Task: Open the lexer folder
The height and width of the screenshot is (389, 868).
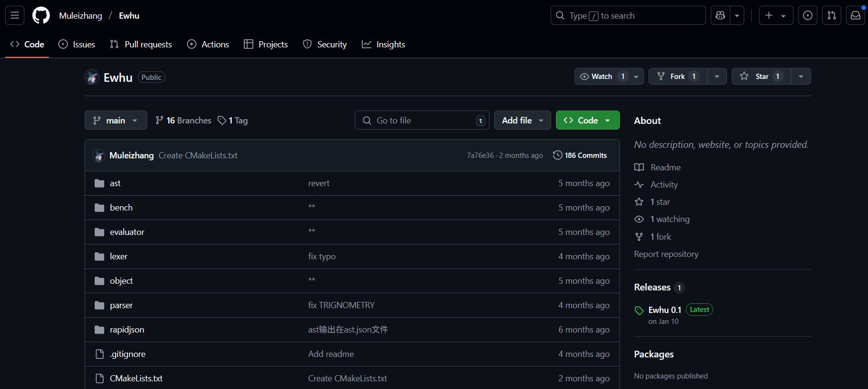Action: point(119,256)
